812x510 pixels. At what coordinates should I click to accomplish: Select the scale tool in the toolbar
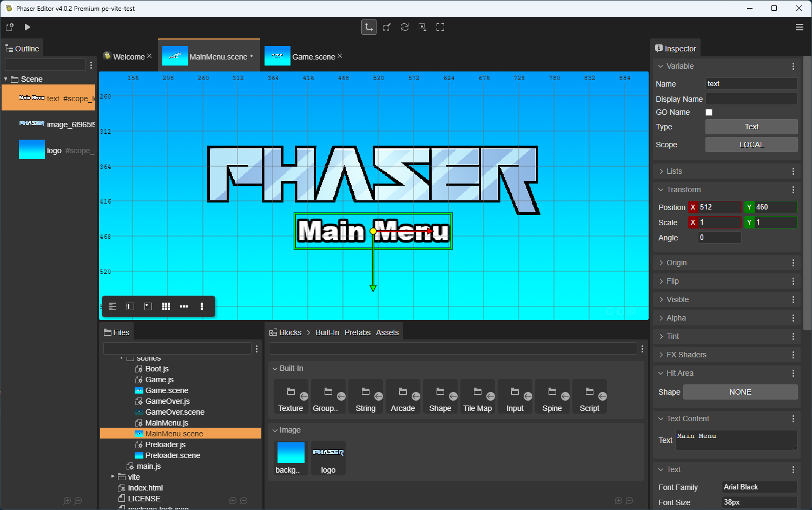pos(387,27)
